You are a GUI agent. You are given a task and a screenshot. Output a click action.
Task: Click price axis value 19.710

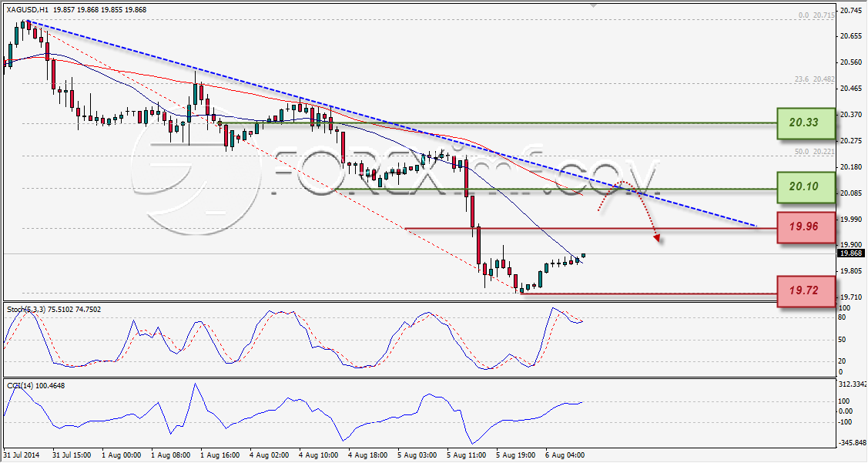[851, 297]
